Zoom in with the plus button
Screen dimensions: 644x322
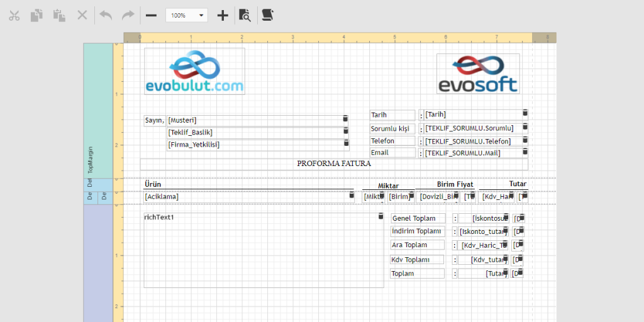pos(223,15)
